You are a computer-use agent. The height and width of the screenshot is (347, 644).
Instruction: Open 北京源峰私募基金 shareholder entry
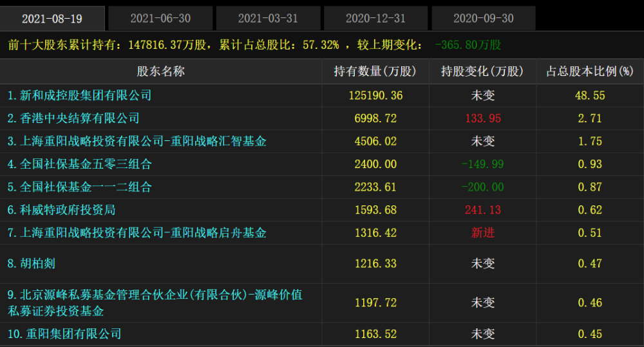tap(155, 303)
